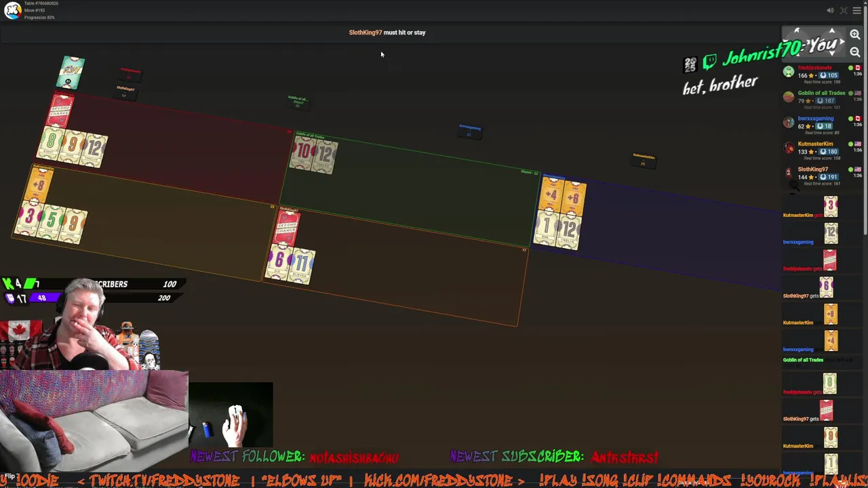Click Goblin of all Trades' avatar
Viewport: 868px width, 488px height.
tap(788, 97)
